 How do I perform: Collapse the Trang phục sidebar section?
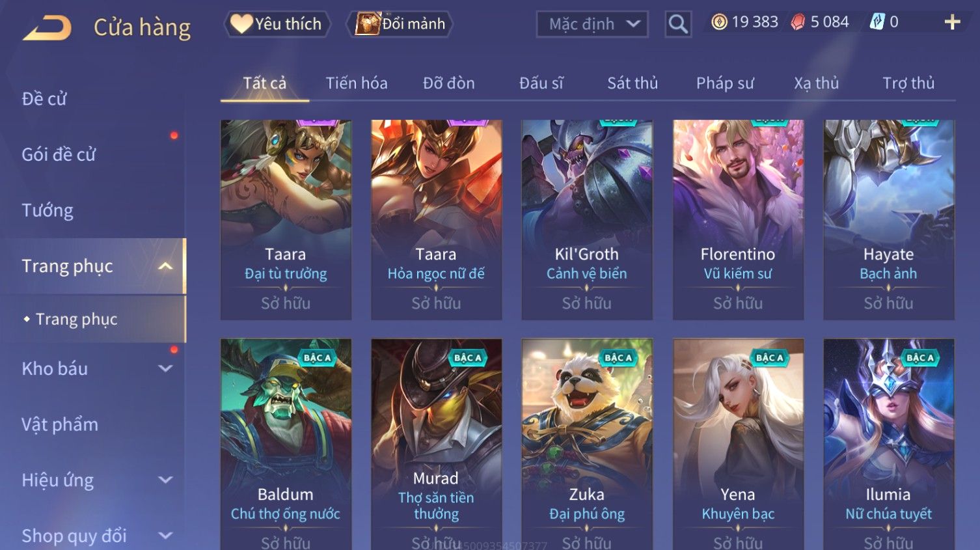point(165,266)
